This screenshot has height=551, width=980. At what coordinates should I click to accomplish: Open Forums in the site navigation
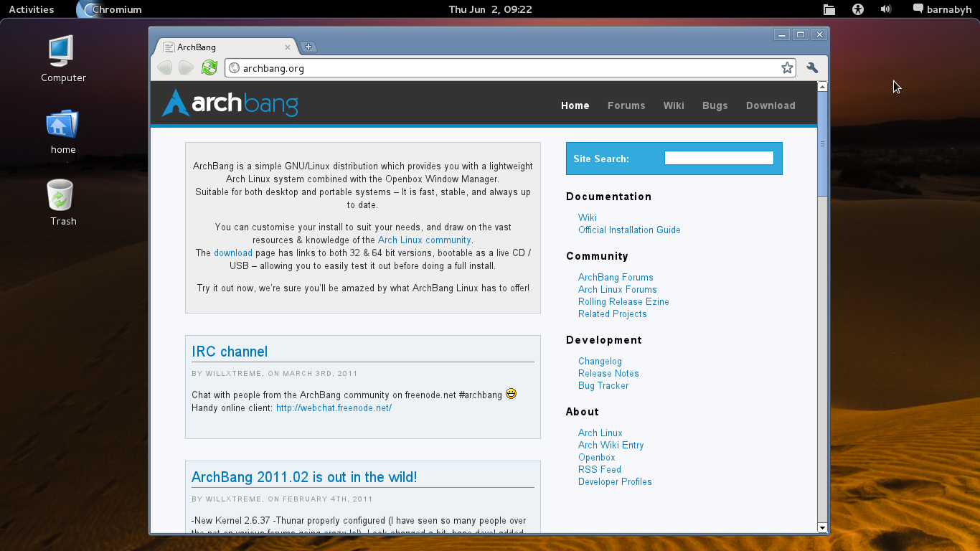[626, 105]
